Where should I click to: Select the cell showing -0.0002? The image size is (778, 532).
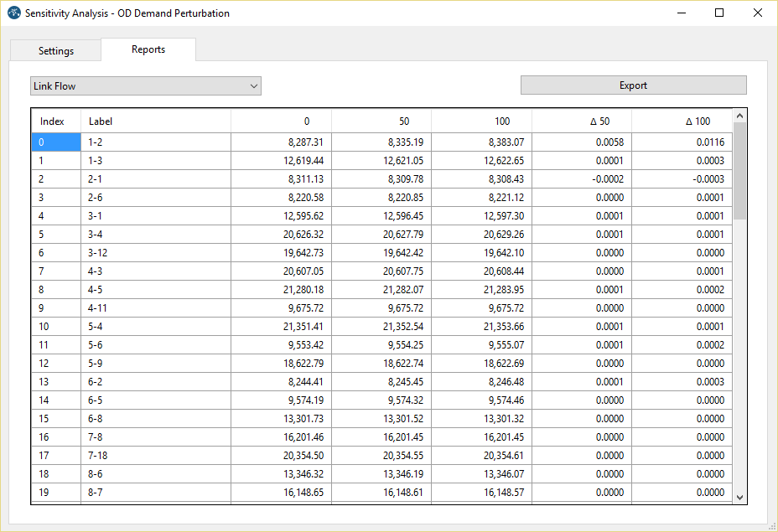pos(582,179)
